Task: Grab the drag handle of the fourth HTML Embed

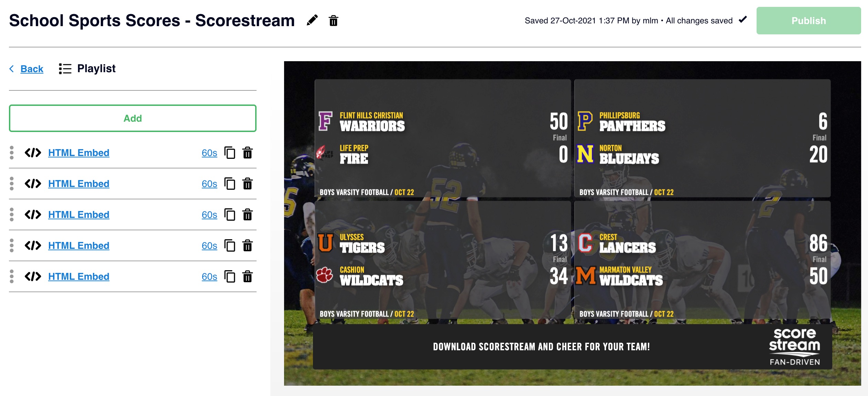Action: (12, 245)
